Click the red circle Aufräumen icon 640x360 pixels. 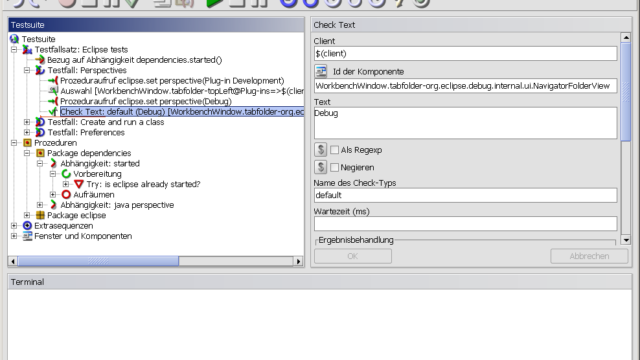[66, 195]
